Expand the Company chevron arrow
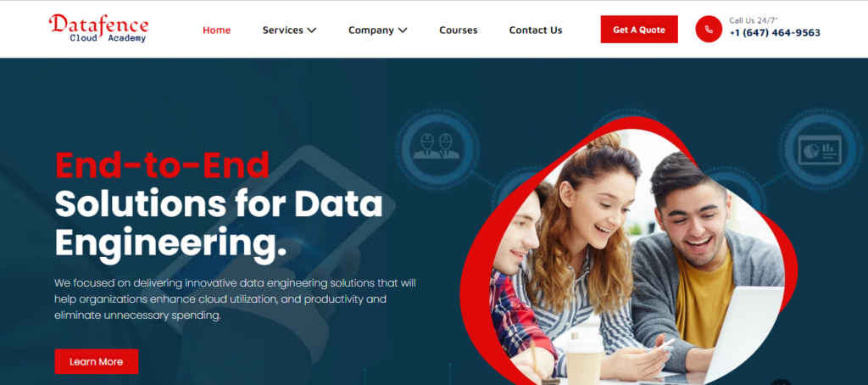The image size is (868, 385). click(403, 31)
